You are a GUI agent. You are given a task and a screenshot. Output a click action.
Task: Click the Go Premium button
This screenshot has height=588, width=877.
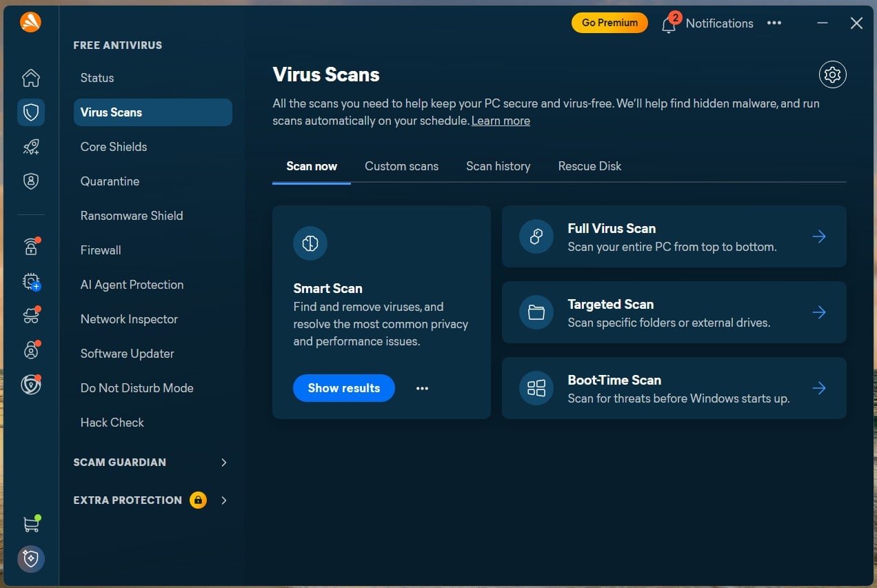click(x=610, y=23)
